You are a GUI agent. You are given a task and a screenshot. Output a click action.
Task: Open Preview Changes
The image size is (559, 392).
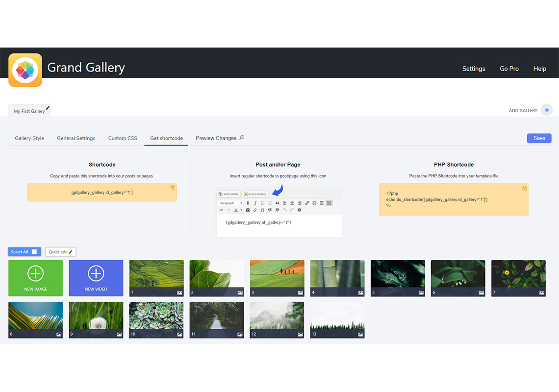click(216, 138)
